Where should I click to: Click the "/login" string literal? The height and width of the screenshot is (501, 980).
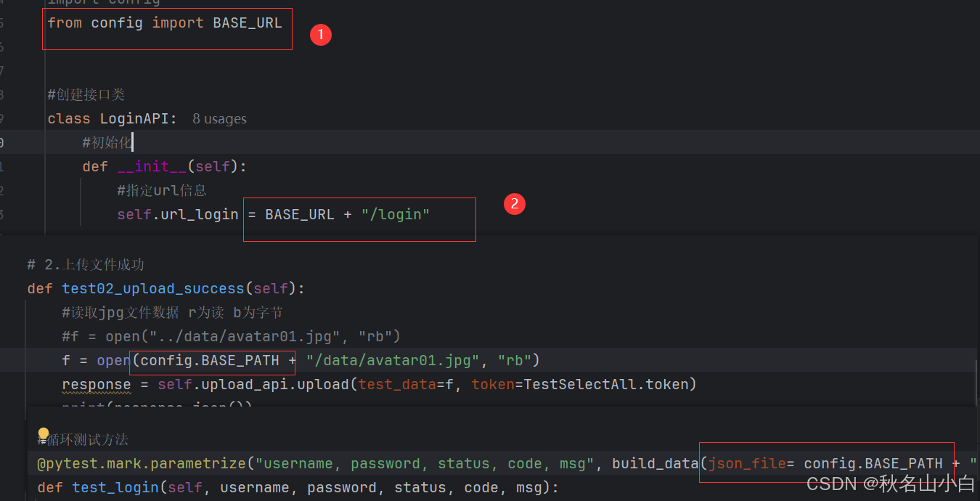[x=396, y=214]
